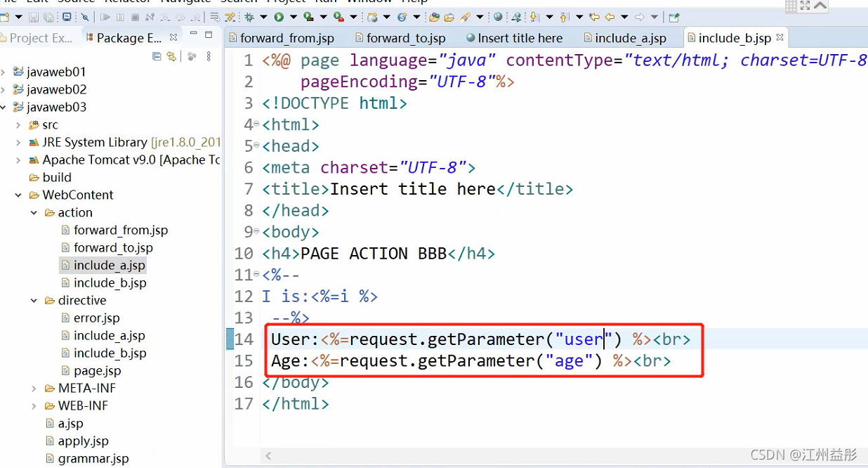Select error.jsp in the tree
Viewport: 868px width, 468px height.
coord(91,318)
